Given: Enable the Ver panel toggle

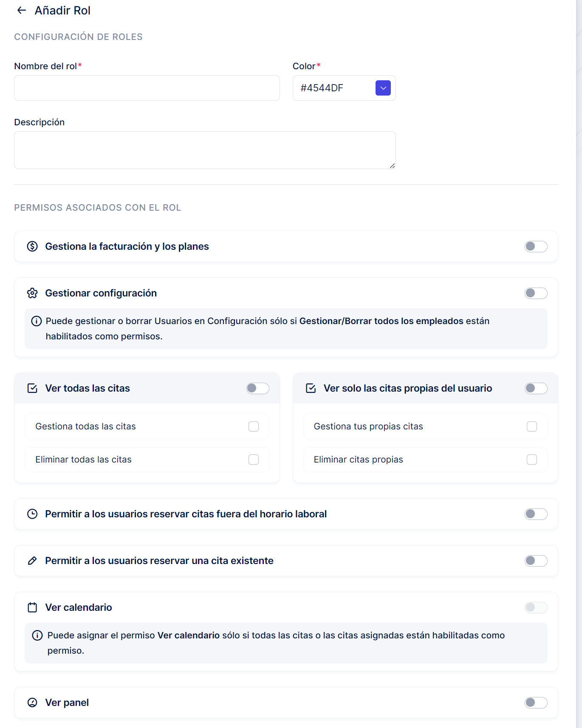Looking at the screenshot, I should [536, 703].
